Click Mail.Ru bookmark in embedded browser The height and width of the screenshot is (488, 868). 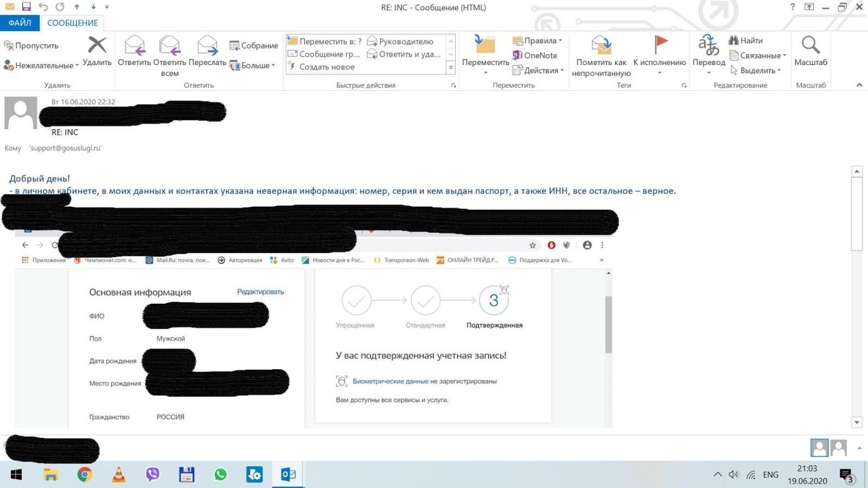tap(178, 260)
